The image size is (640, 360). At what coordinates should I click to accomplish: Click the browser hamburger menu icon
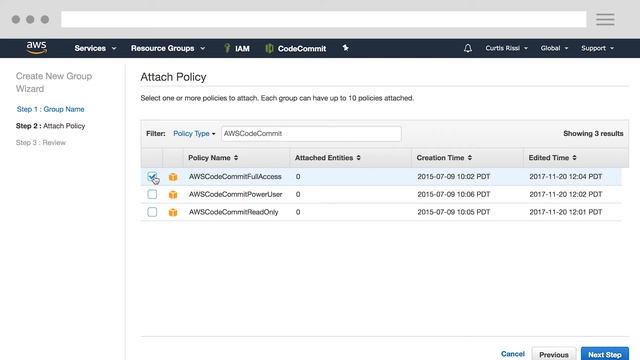pos(605,19)
